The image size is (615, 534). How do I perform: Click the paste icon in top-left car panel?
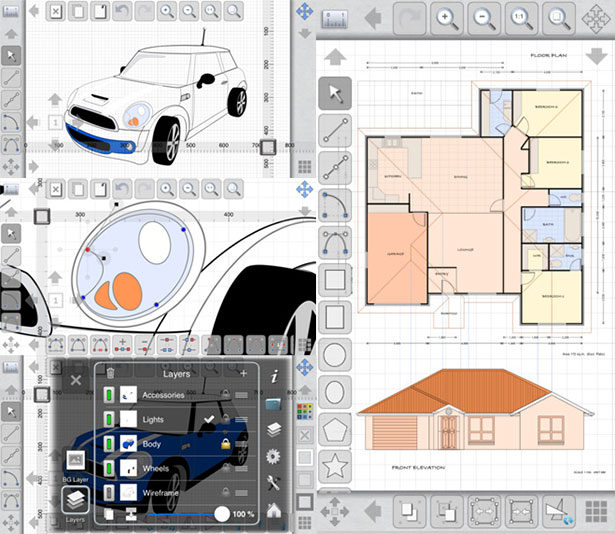tap(100, 11)
